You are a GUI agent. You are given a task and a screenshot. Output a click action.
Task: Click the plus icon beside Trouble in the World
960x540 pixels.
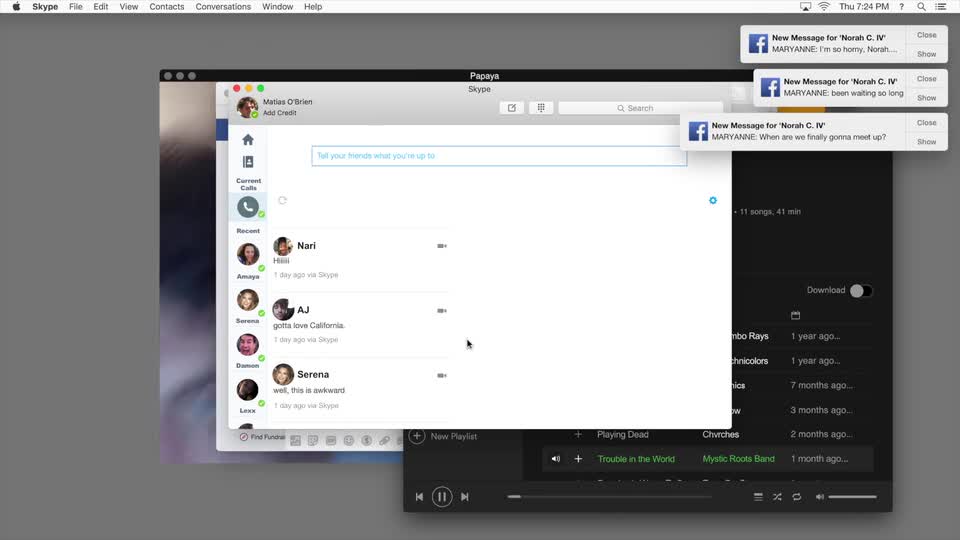(x=577, y=459)
